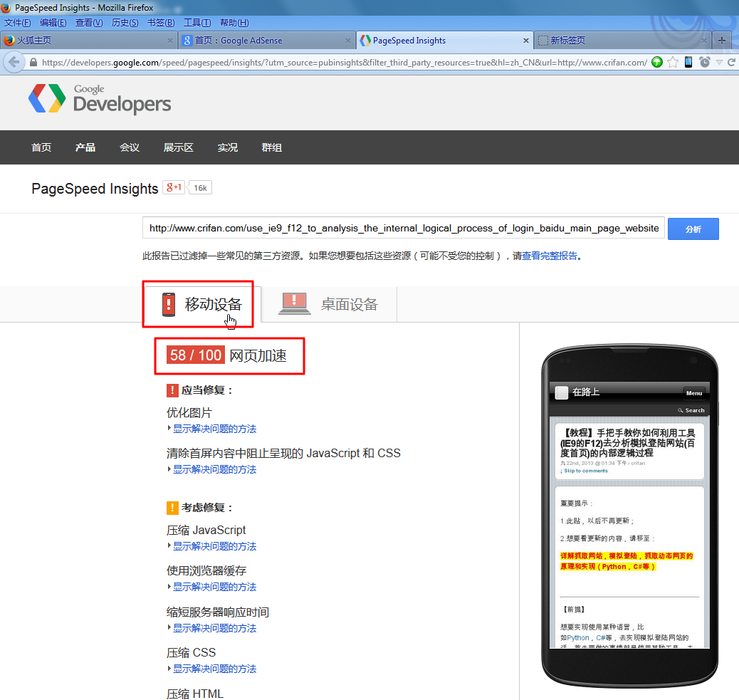Go to 展示区 in Developers navigation
This screenshot has height=700, width=739.
[x=179, y=147]
